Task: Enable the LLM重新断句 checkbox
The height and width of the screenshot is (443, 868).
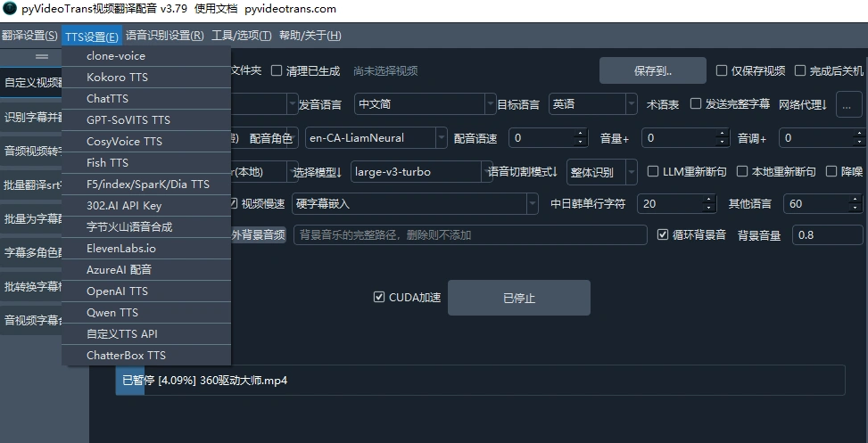Action: coord(654,172)
